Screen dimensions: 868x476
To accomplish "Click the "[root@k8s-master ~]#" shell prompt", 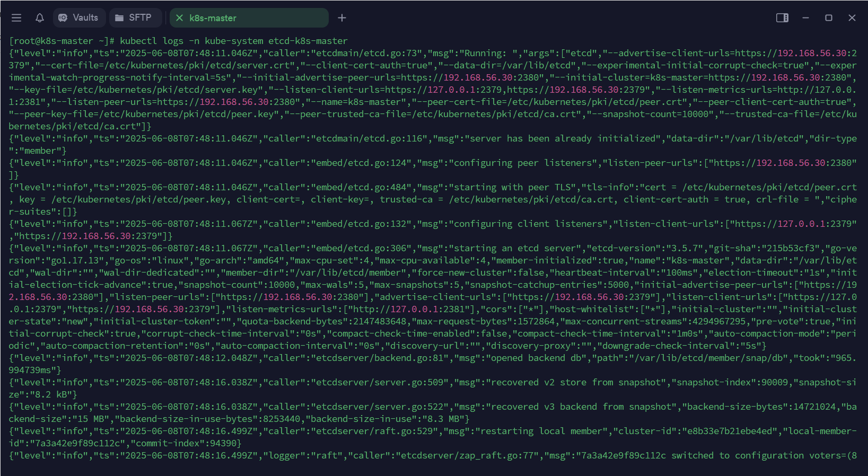I will pos(62,41).
